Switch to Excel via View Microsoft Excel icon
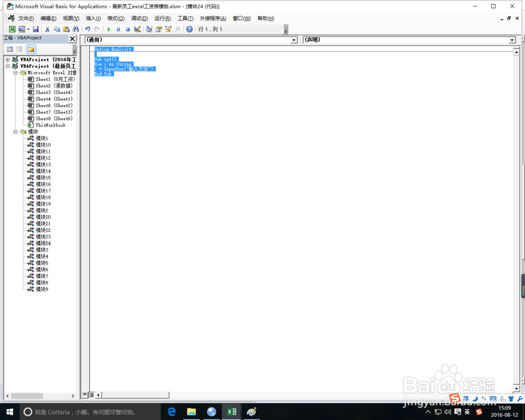Viewport: 525px width, 420px height. 12,29
